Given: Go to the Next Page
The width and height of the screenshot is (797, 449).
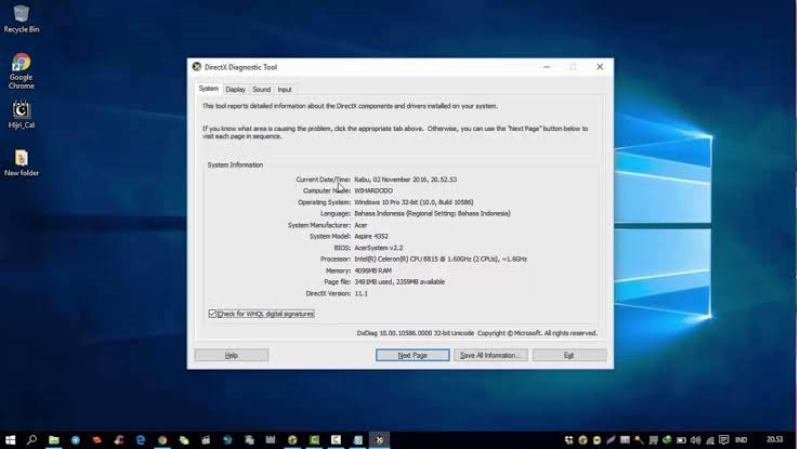Looking at the screenshot, I should [x=413, y=355].
